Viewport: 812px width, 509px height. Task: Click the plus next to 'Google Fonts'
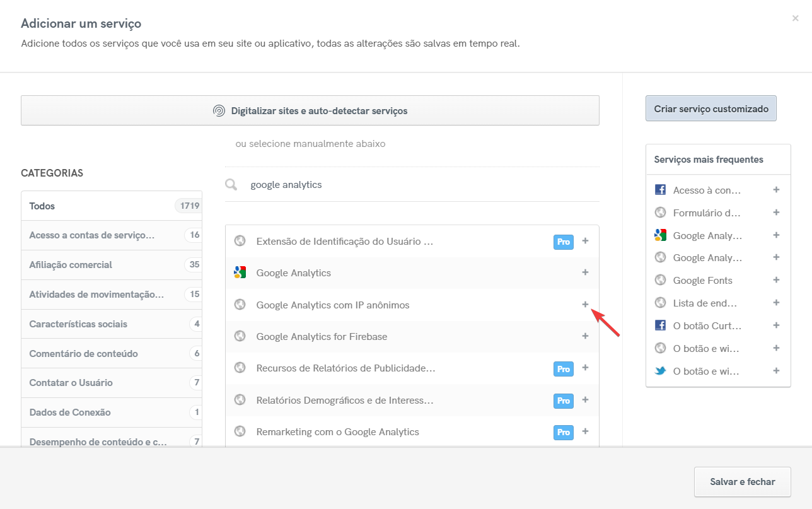pos(776,280)
